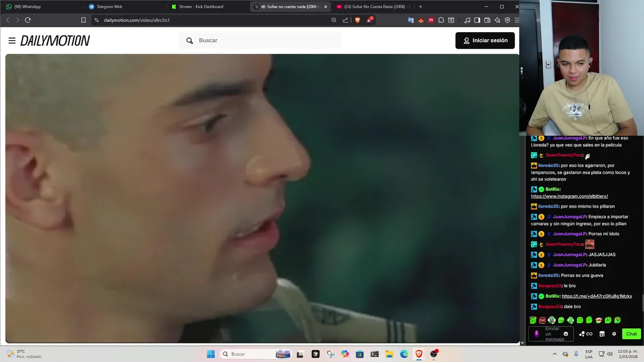Viewport: 644px width, 362px height.
Task: Open the Kick chat shop icon
Action: (602, 334)
